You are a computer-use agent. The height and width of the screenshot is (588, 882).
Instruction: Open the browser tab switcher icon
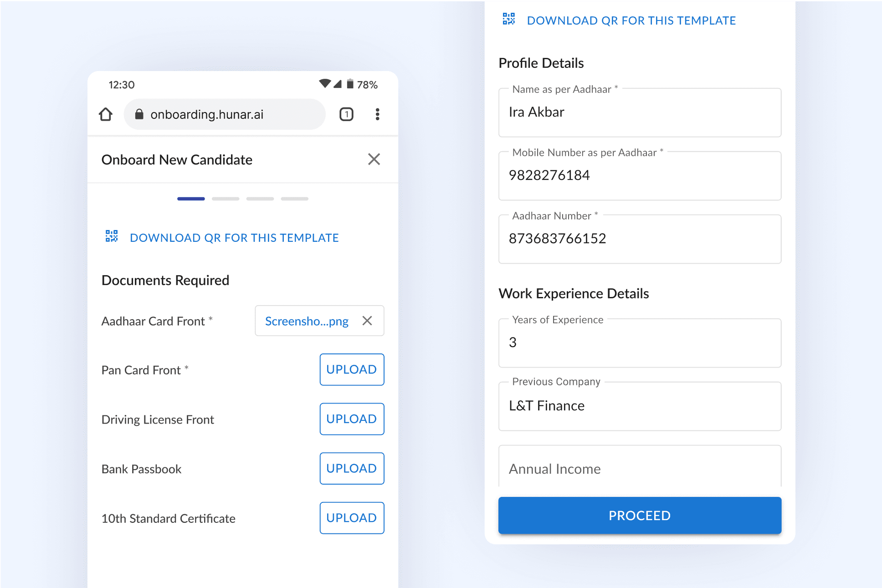point(346,114)
